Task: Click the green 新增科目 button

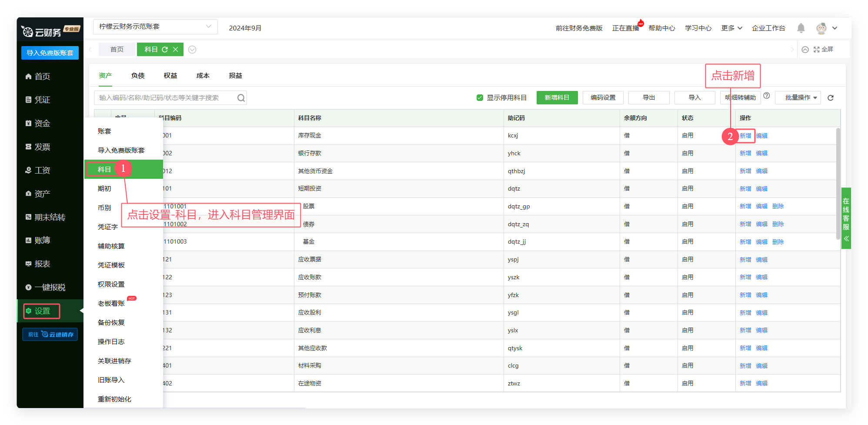Action: tap(557, 98)
